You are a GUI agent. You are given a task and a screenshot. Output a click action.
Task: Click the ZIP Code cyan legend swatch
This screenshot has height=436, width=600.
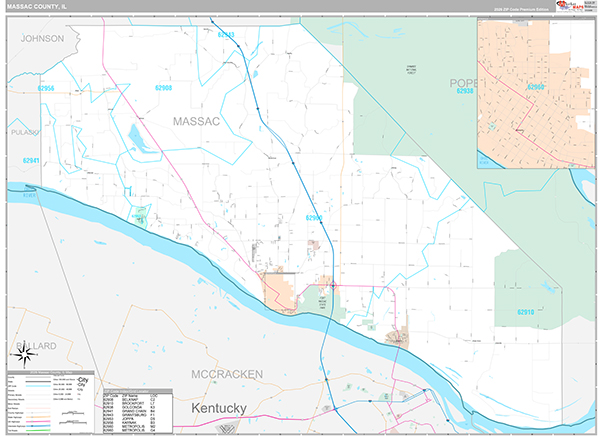point(38,386)
